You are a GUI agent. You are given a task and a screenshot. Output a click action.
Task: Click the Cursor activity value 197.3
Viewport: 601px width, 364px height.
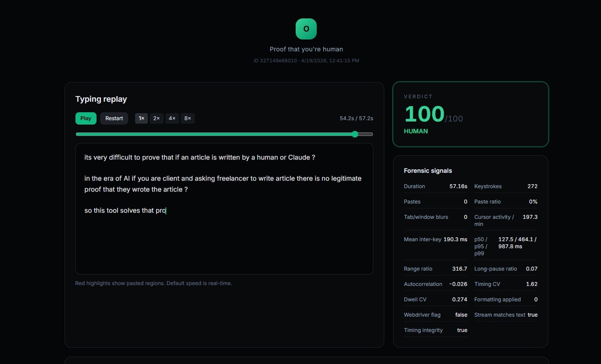530,217
